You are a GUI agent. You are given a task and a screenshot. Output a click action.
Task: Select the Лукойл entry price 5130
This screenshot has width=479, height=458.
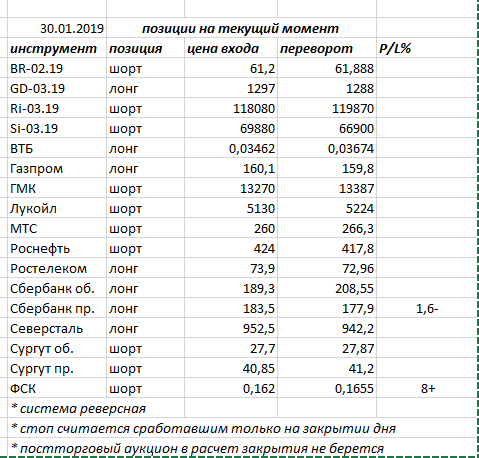[x=231, y=208]
